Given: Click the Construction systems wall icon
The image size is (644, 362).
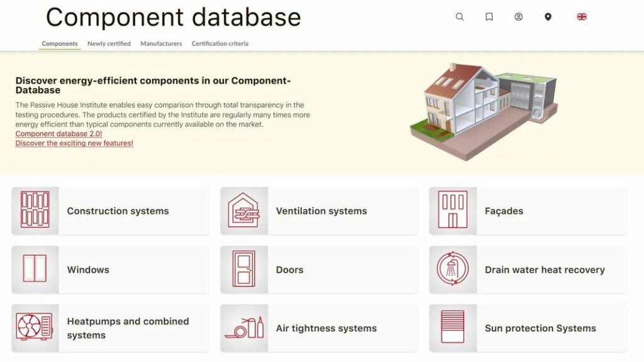Looking at the screenshot, I should tap(35, 210).
